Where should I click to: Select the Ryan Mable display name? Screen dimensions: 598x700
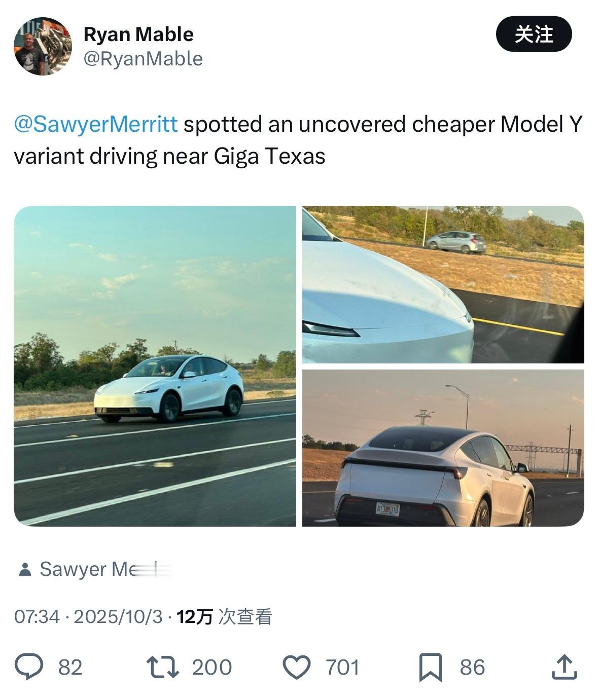[x=138, y=34]
